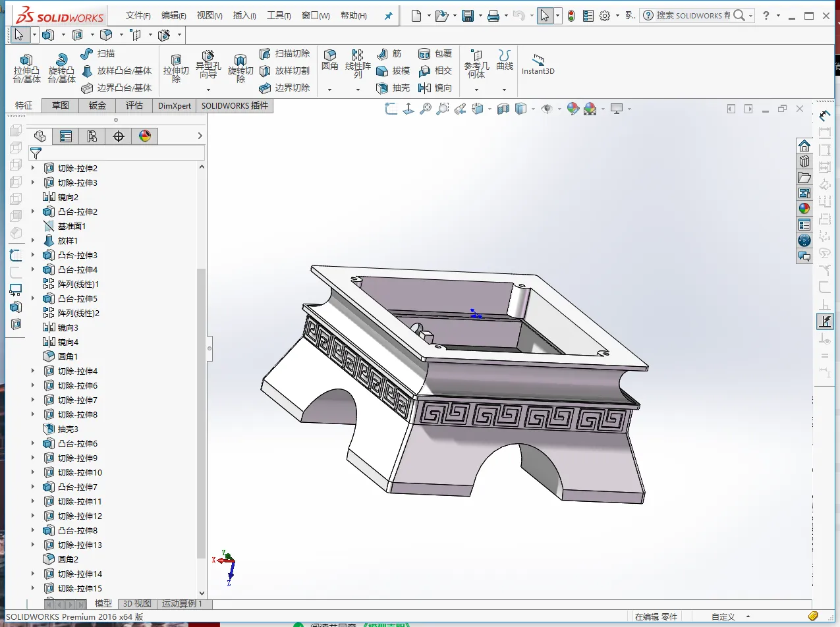840x627 pixels.
Task: Select 基准面1 in the feature tree
Action: point(65,226)
